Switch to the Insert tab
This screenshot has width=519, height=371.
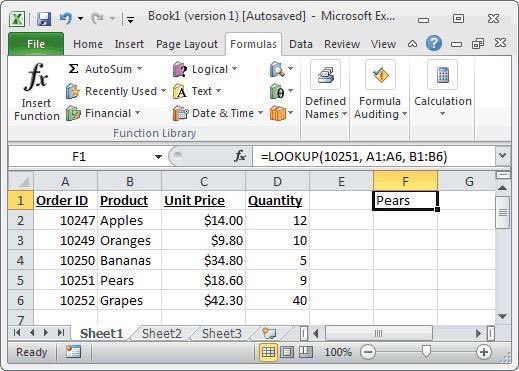[x=129, y=44]
